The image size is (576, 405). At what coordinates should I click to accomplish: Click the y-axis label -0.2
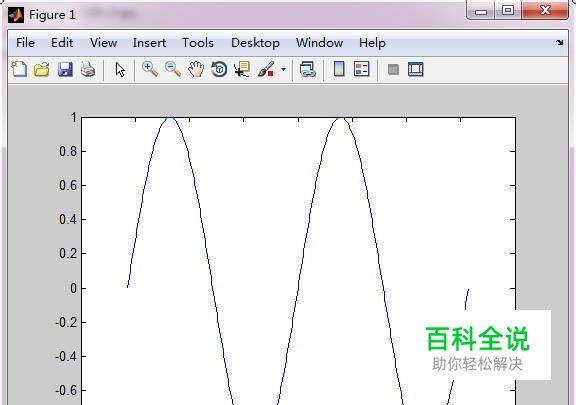[x=66, y=322]
